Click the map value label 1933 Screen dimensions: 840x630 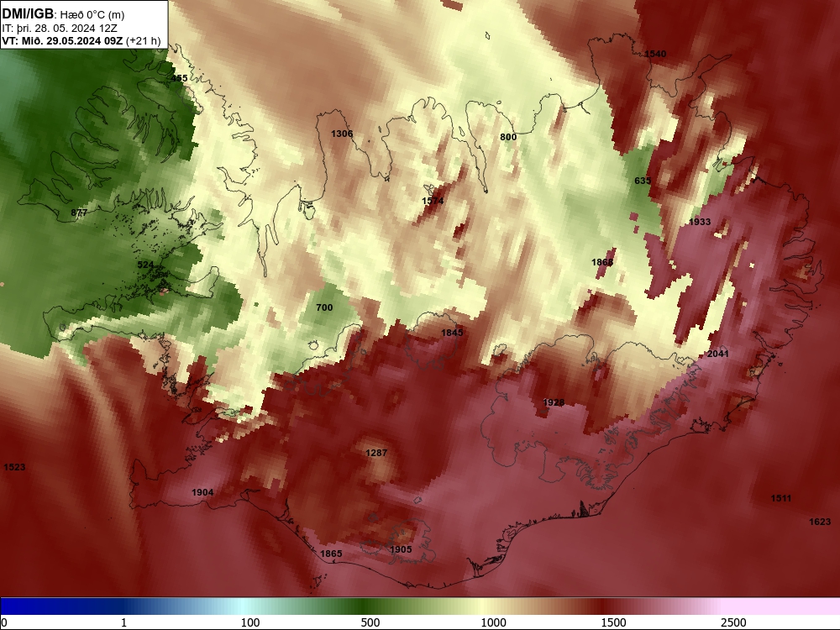pyautogui.click(x=700, y=222)
